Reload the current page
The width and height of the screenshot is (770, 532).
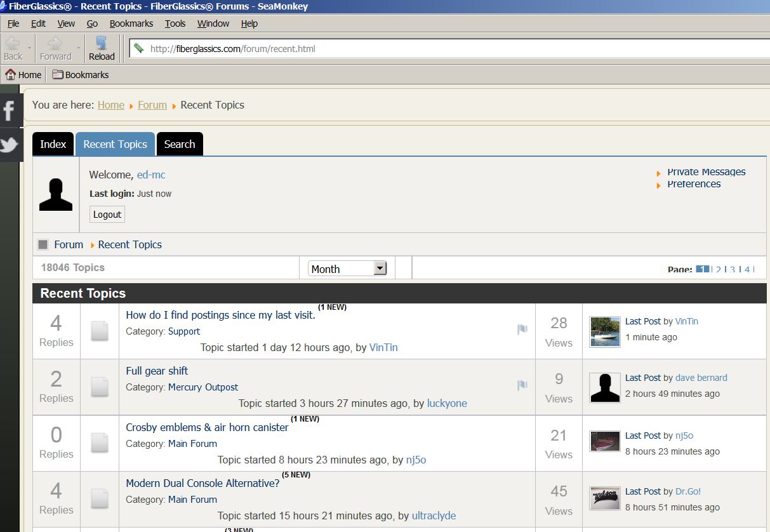[x=102, y=48]
